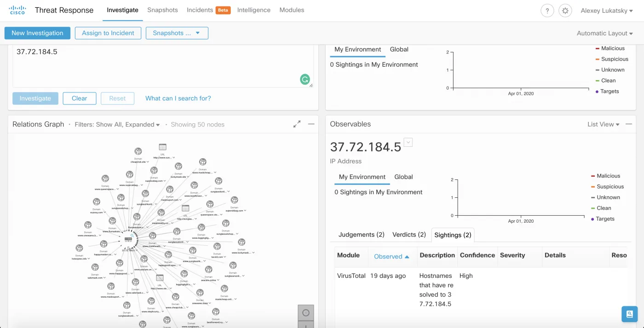Switch to Global tab in Observables panel
The image size is (644, 328).
(403, 177)
